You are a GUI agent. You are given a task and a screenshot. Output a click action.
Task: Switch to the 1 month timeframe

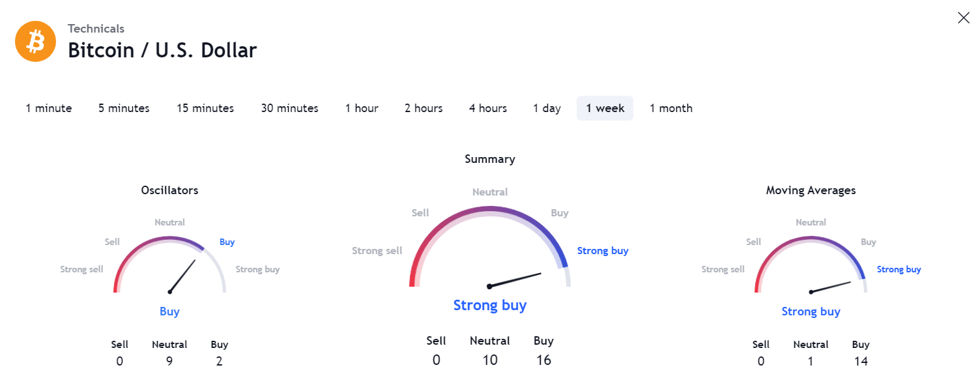(670, 108)
